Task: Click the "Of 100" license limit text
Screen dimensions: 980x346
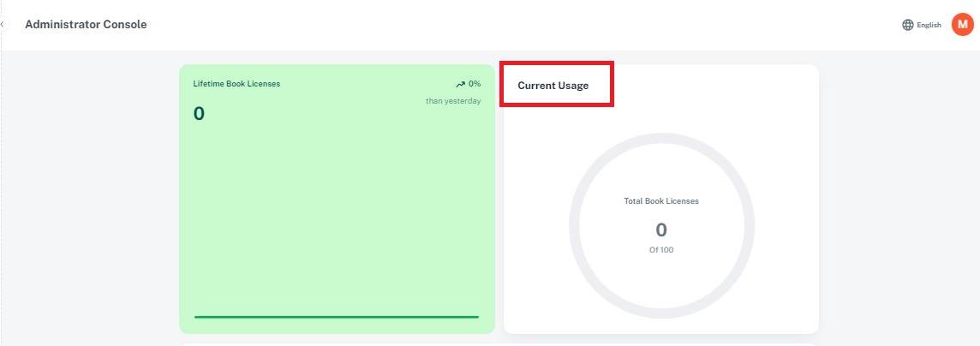Action: (x=661, y=250)
